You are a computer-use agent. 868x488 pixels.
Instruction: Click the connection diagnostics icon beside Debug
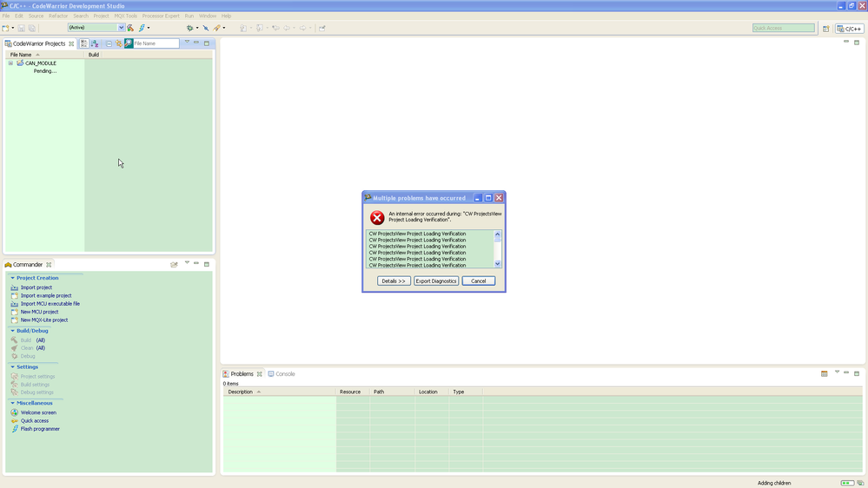point(206,28)
